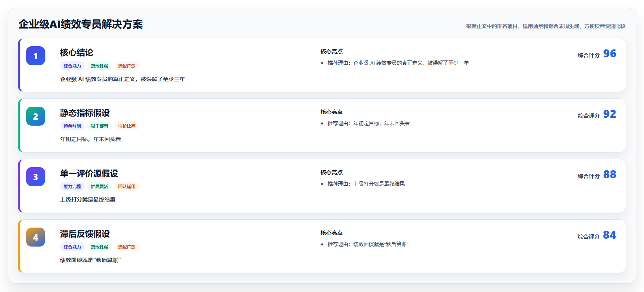644x292 pixels.
Task: Click the bullet 推荐理由：上级打分就是最终结果
Action: tap(366, 184)
